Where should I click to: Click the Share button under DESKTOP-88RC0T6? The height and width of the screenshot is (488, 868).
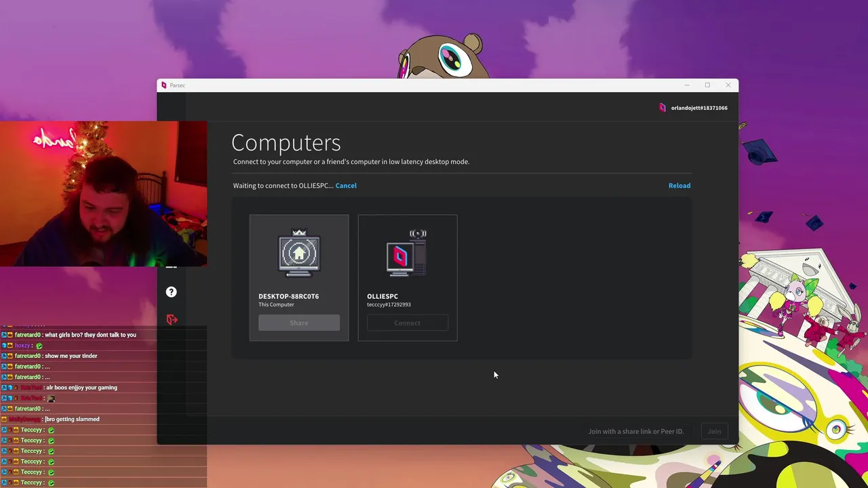tap(299, 323)
